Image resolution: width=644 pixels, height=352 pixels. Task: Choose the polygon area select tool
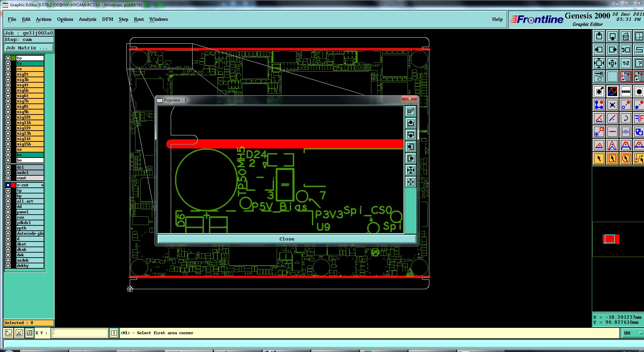[626, 159]
